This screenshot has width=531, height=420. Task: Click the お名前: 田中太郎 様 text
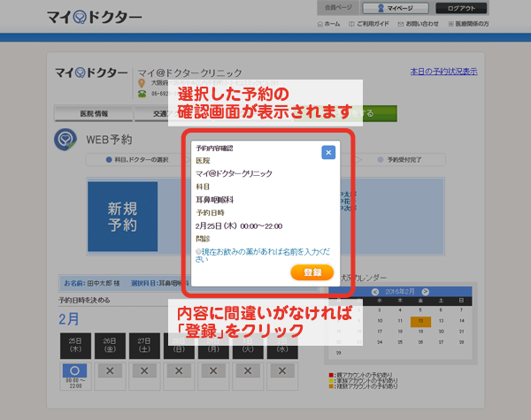click(x=92, y=283)
